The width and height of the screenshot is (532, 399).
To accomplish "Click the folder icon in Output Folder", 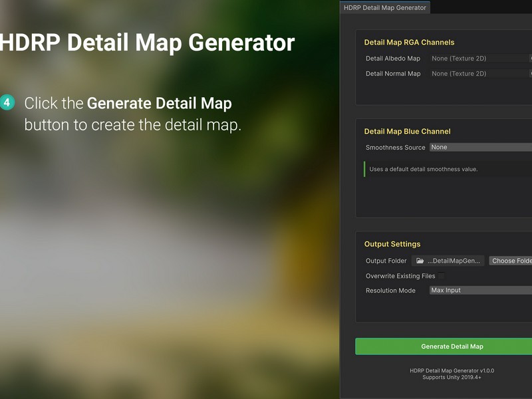I will (x=420, y=261).
